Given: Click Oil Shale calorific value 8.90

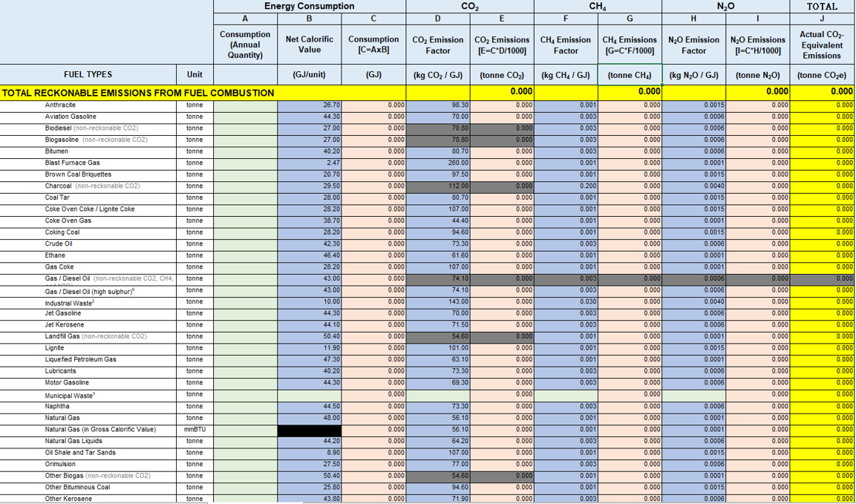Looking at the screenshot, I should [310, 453].
